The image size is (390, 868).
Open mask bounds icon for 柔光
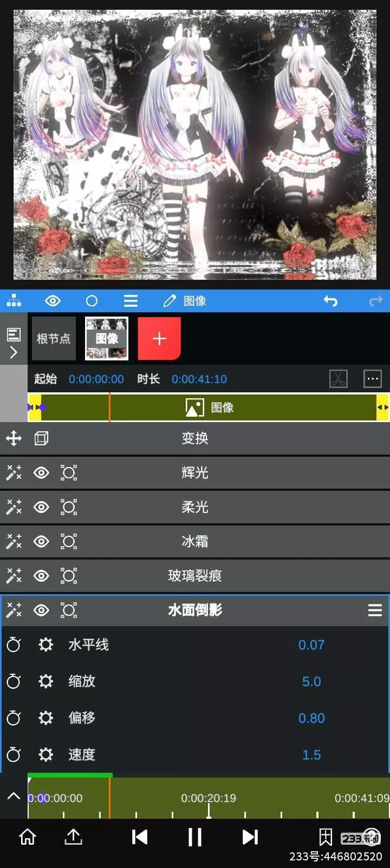click(69, 507)
